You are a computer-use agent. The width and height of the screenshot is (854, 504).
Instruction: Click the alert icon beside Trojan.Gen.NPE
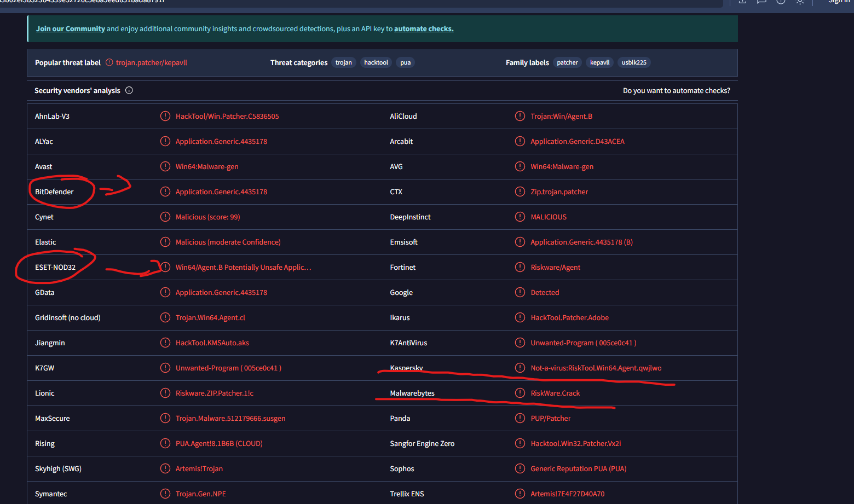tap(165, 494)
